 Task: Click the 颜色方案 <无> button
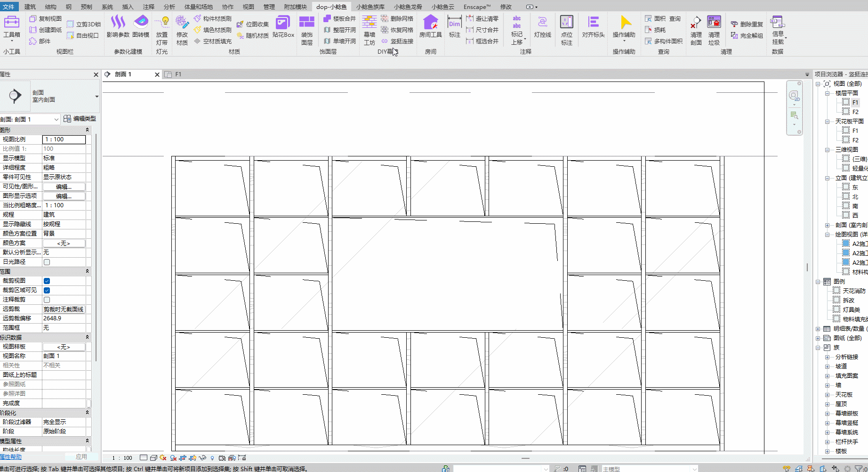[64, 243]
